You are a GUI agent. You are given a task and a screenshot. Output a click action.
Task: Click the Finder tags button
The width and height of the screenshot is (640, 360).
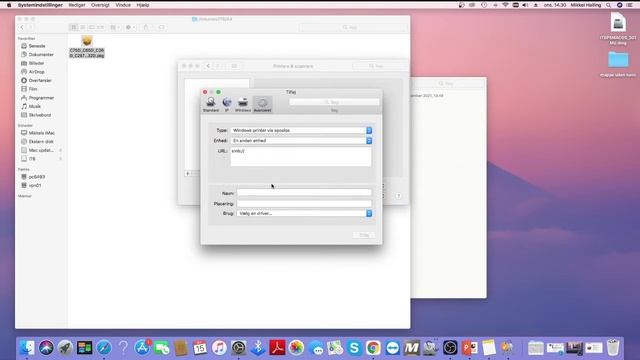161,27
